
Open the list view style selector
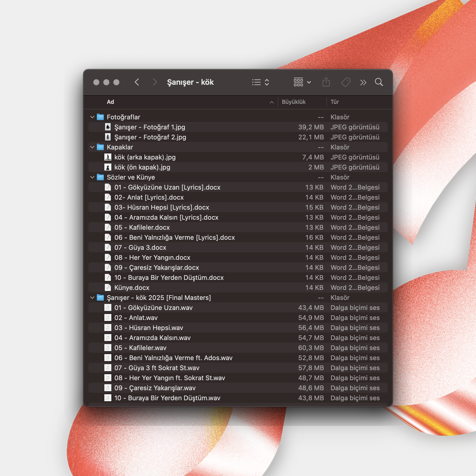[x=260, y=82]
